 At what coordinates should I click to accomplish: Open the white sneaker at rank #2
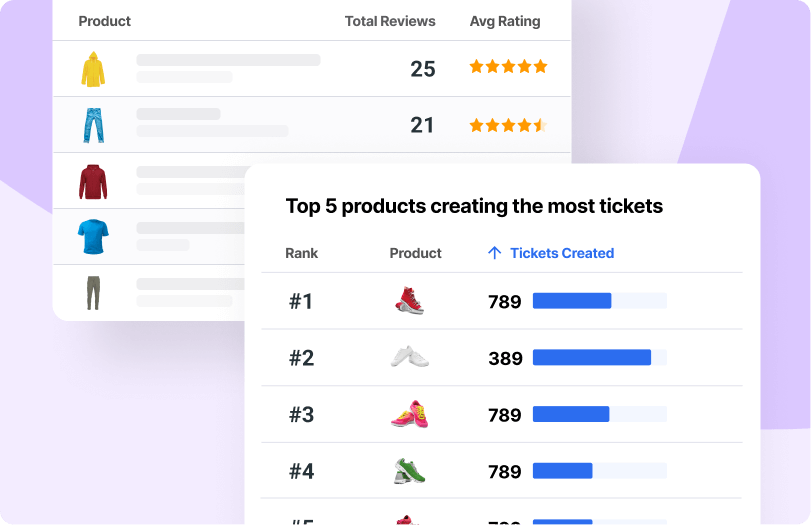(x=410, y=357)
